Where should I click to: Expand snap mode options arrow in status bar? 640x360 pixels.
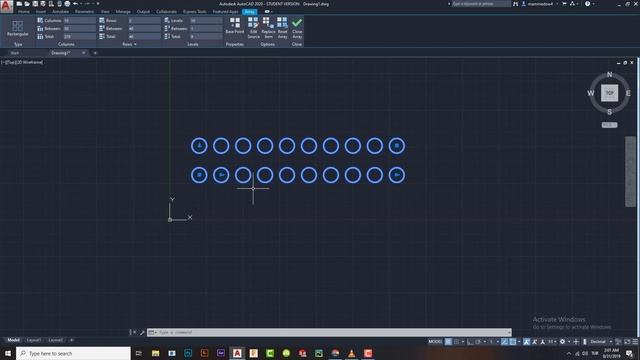click(x=463, y=342)
